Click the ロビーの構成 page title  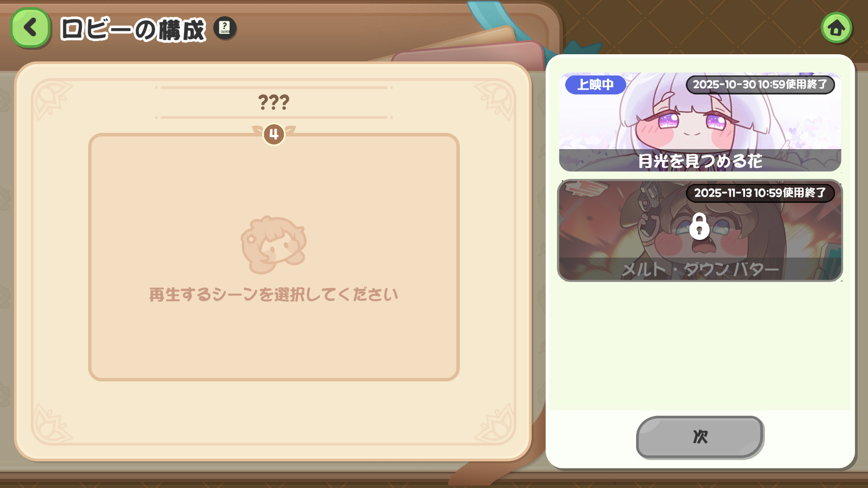pyautogui.click(x=133, y=30)
